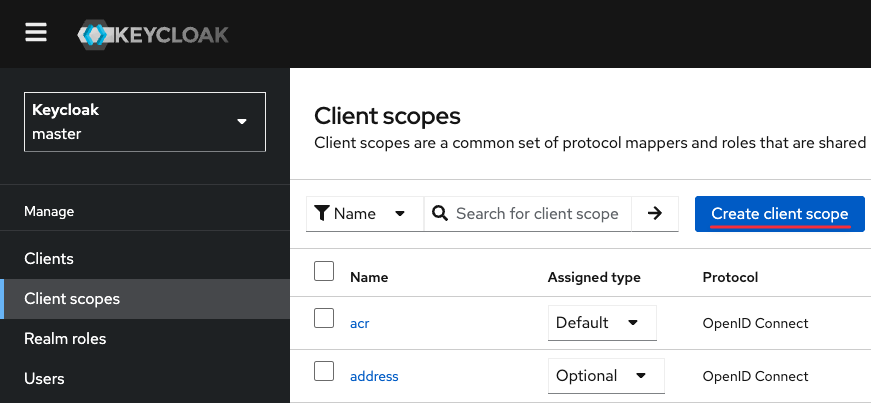The width and height of the screenshot is (871, 403).
Task: Open the Default assigned type dropdown for acr
Action: (602, 323)
